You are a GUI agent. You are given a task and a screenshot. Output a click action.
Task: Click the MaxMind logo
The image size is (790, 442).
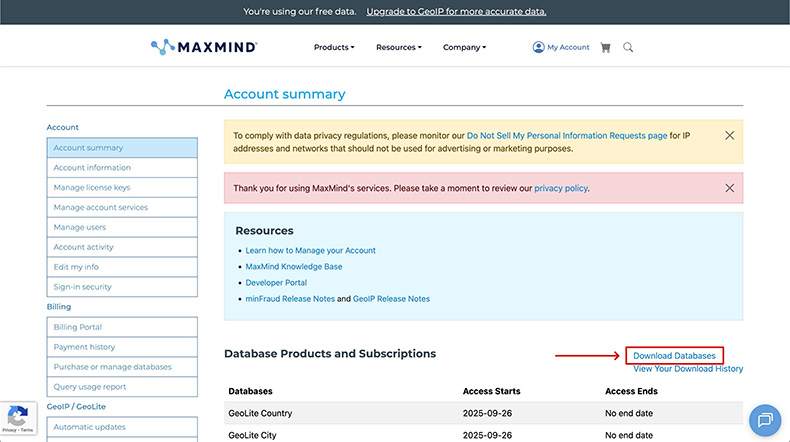[204, 47]
